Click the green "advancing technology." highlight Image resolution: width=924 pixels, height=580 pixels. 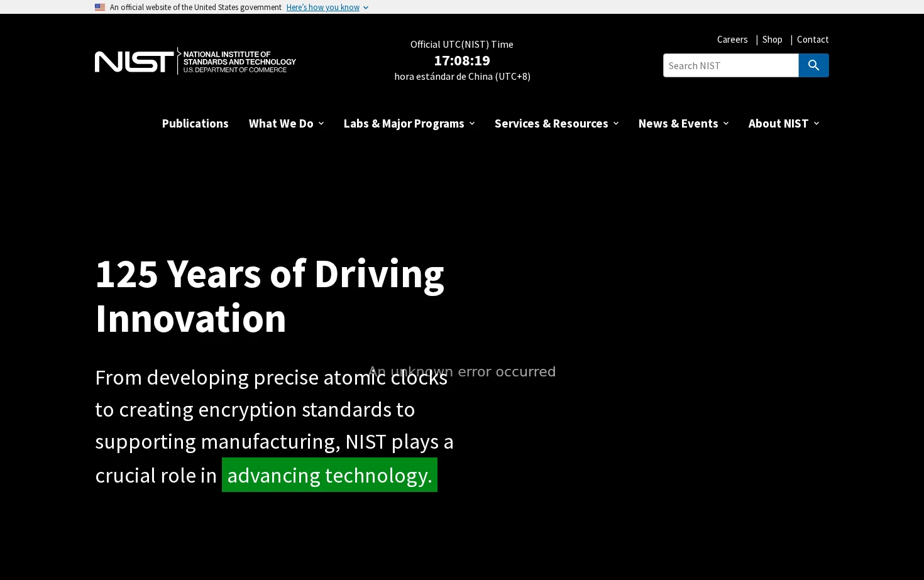[x=329, y=475]
